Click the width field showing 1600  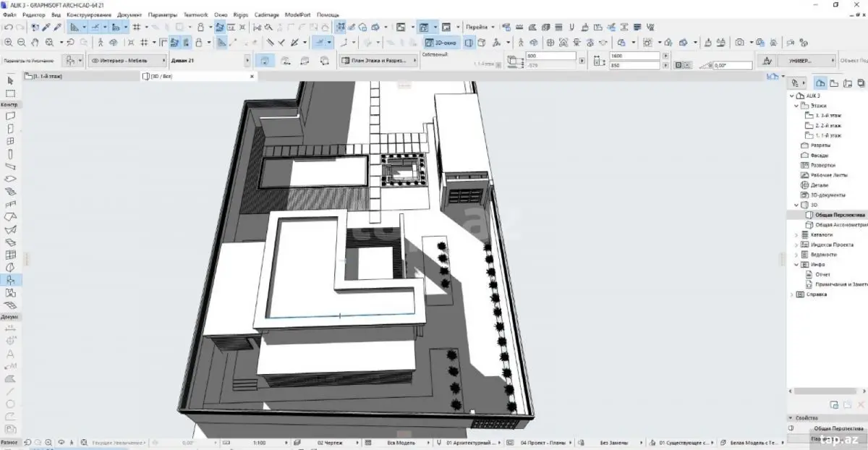pos(634,56)
